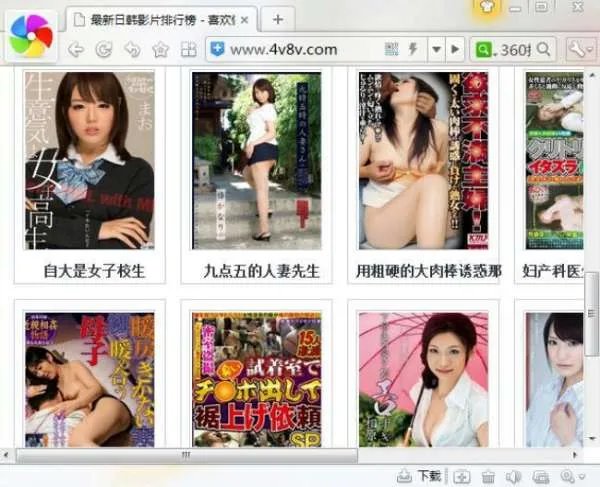The height and width of the screenshot is (487, 600).
Task: Click the 360 browser colorful logo
Action: click(x=31, y=36)
